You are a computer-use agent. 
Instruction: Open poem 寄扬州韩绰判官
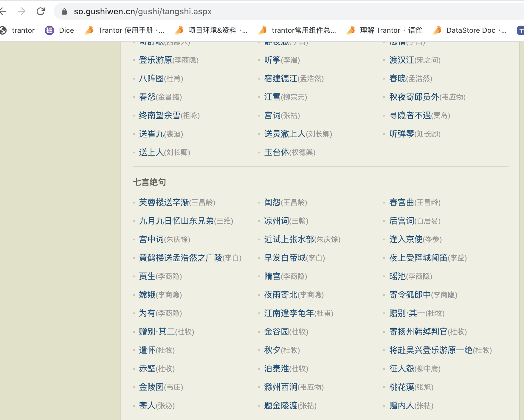click(418, 332)
